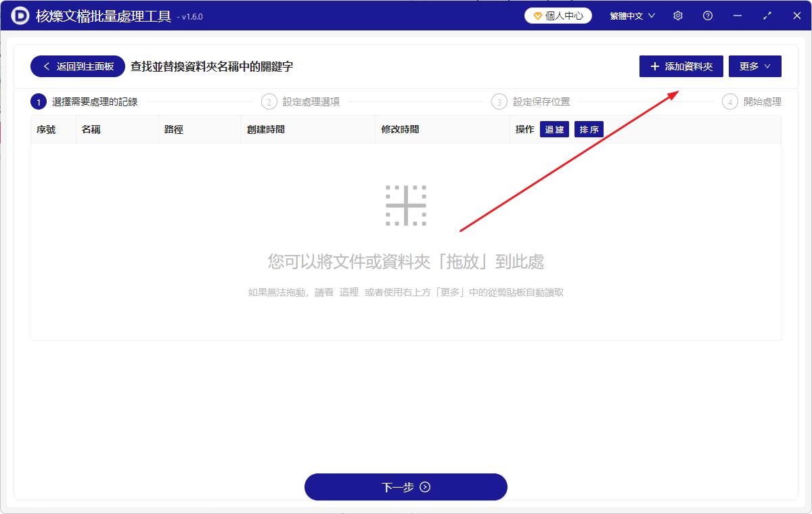This screenshot has width=812, height=514.
Task: Open help using the question mark icon
Action: tap(707, 15)
